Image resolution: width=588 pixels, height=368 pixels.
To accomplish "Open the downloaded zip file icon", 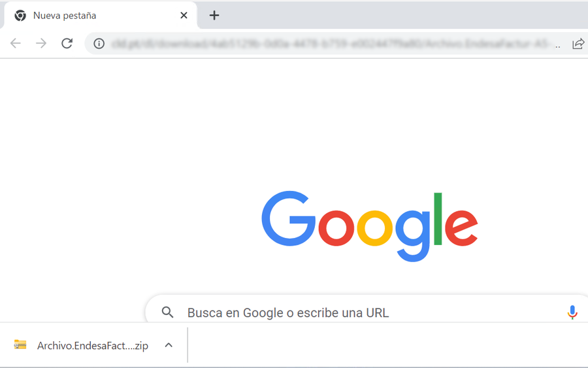I will pos(20,344).
